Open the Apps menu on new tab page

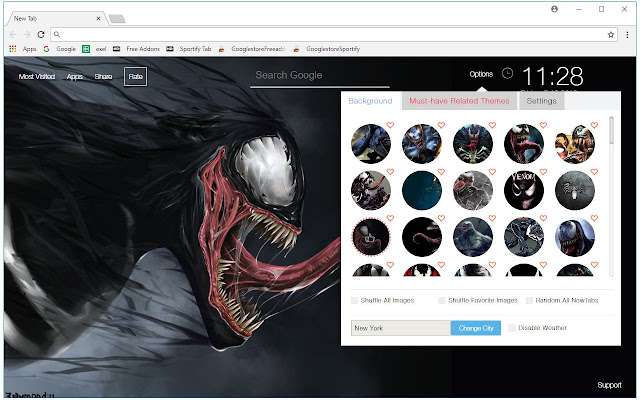75,76
